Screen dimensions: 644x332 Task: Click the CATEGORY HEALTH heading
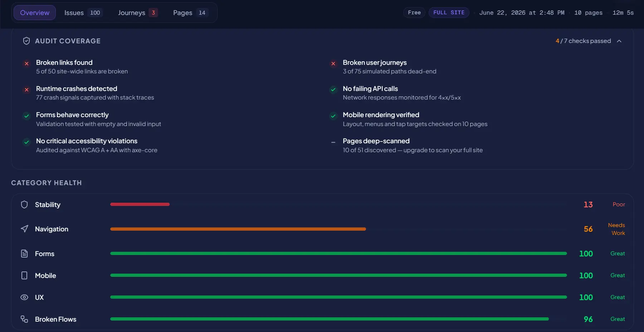[x=47, y=183]
